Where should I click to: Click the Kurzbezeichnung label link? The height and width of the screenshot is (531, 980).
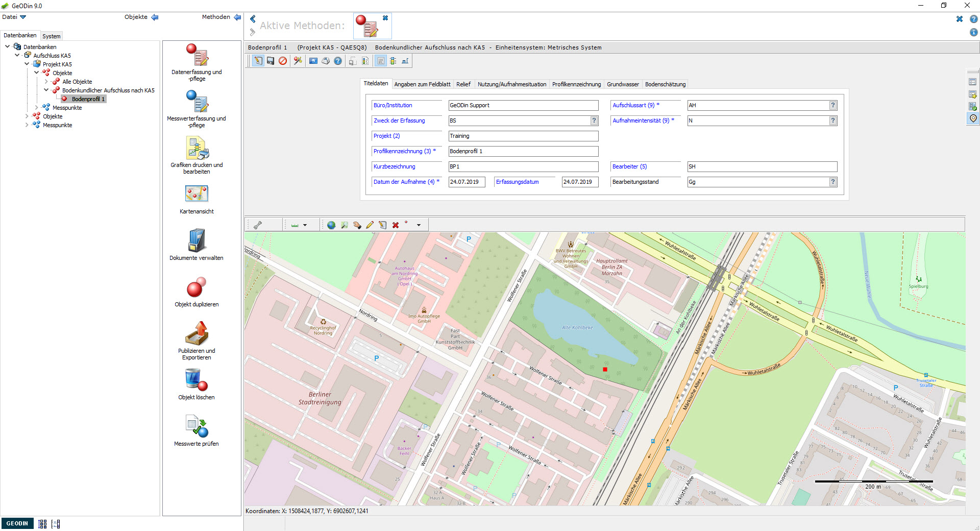[x=394, y=166]
